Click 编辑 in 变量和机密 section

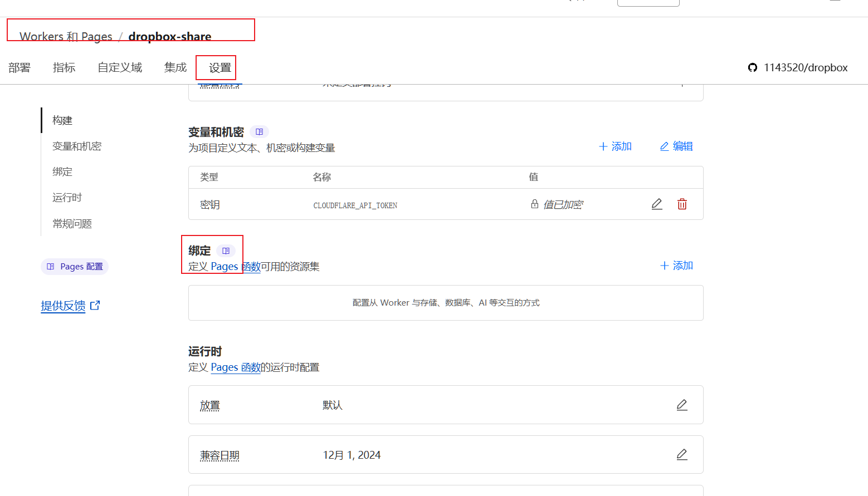(676, 146)
